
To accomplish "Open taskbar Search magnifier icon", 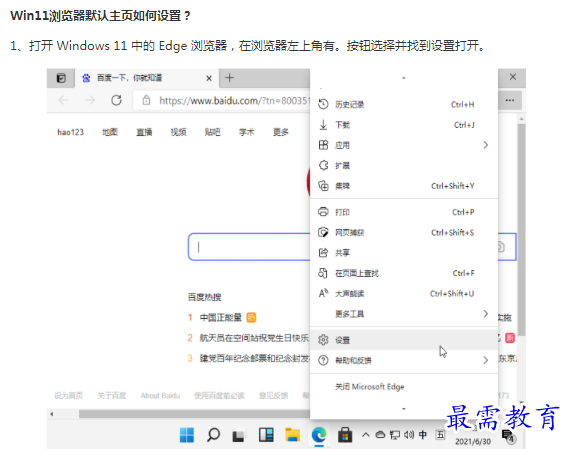I will pyautogui.click(x=213, y=435).
